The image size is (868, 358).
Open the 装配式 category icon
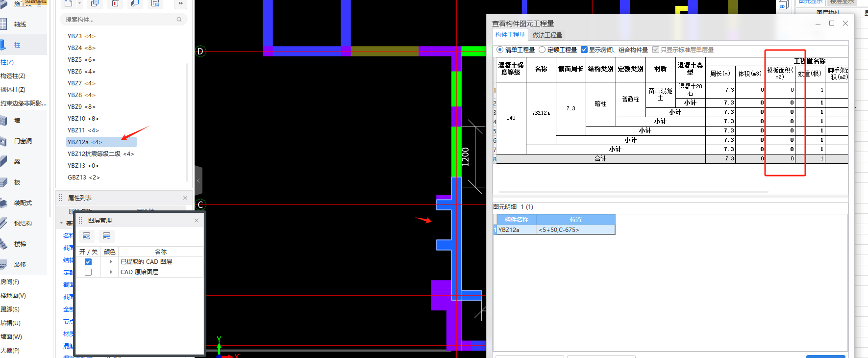click(4, 203)
